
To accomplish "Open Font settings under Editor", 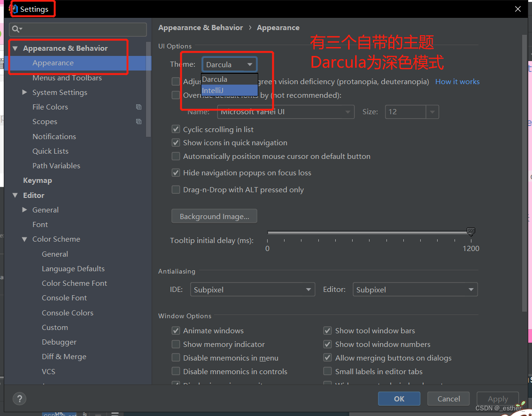I will (x=40, y=225).
